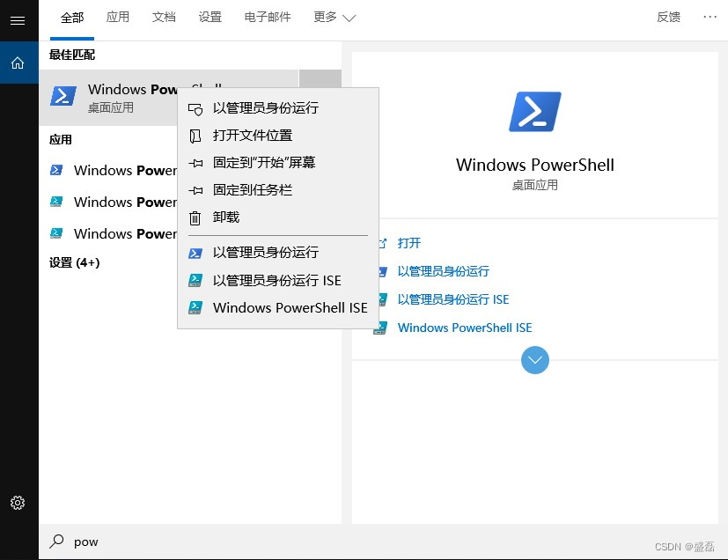The width and height of the screenshot is (728, 560).
Task: Switch to the 文档 tab
Action: 164,18
